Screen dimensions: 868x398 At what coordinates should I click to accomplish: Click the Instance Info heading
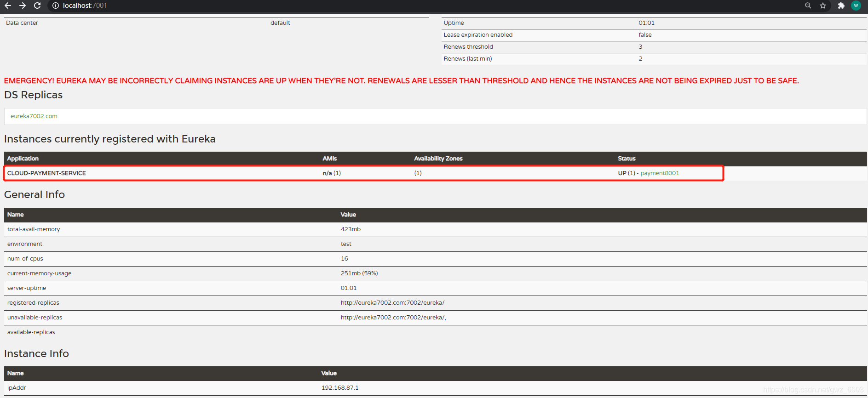[36, 353]
